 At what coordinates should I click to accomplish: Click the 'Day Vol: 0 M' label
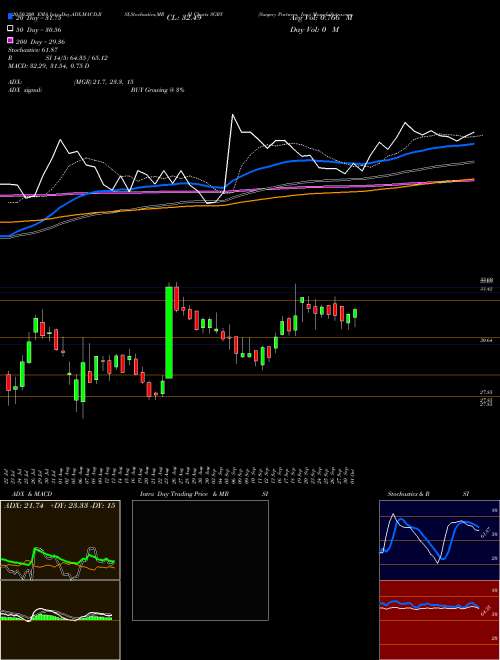click(x=314, y=30)
